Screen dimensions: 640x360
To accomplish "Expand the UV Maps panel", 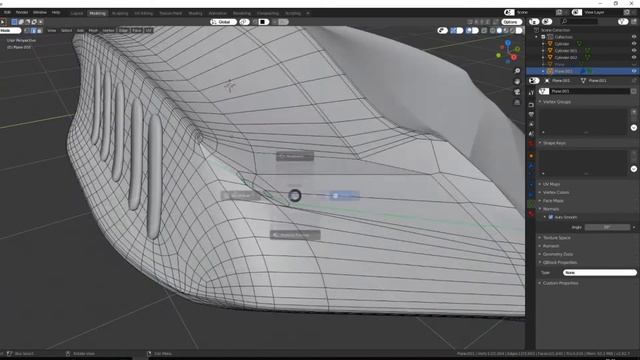I will pos(550,184).
